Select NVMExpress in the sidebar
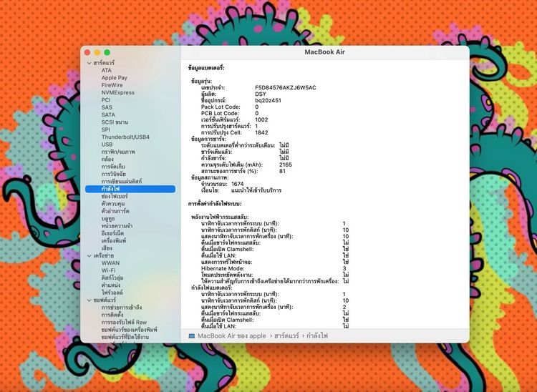The height and width of the screenshot is (392, 537). coord(118,92)
